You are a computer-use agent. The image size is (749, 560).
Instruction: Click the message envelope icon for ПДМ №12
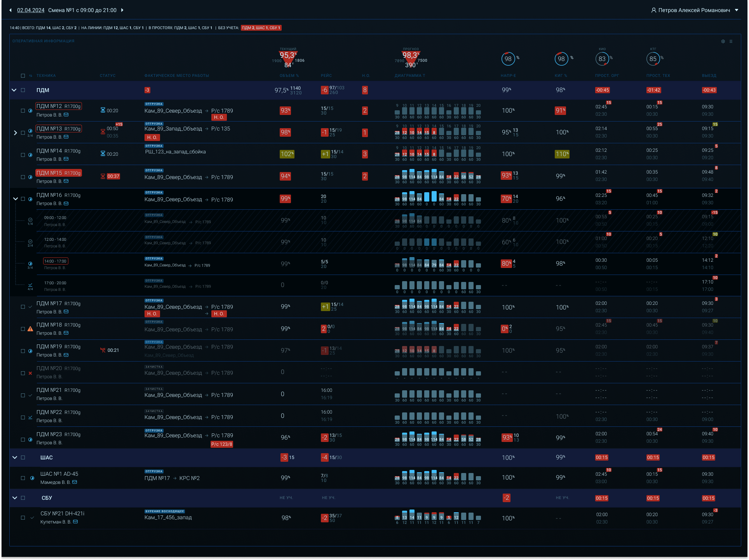(66, 115)
